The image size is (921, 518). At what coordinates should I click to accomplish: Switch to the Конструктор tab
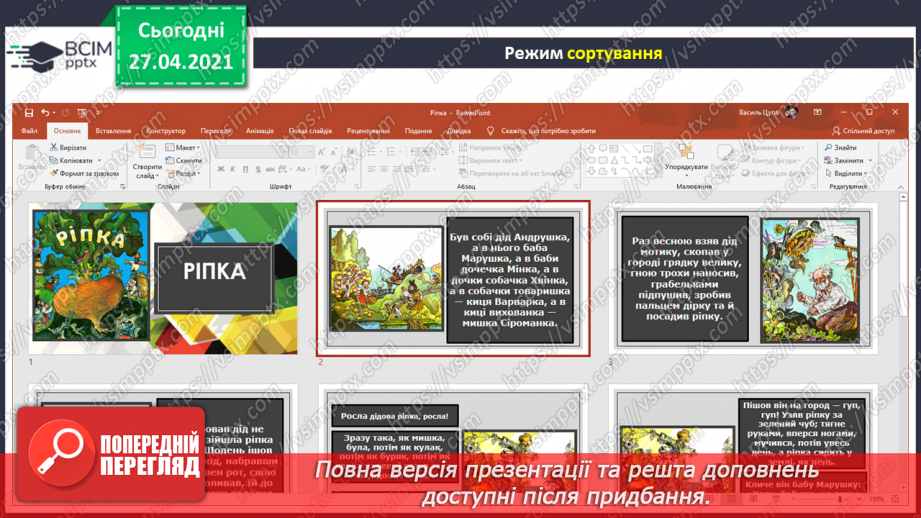point(166,131)
